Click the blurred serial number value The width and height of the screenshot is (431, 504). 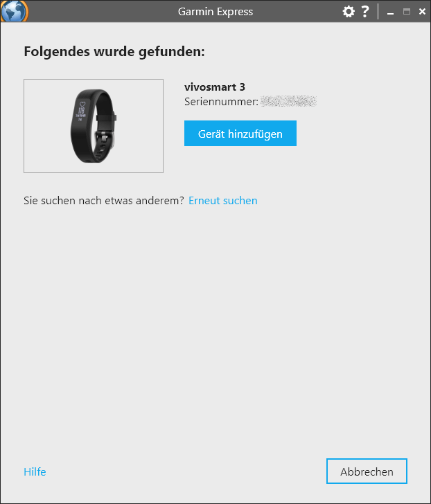point(288,101)
